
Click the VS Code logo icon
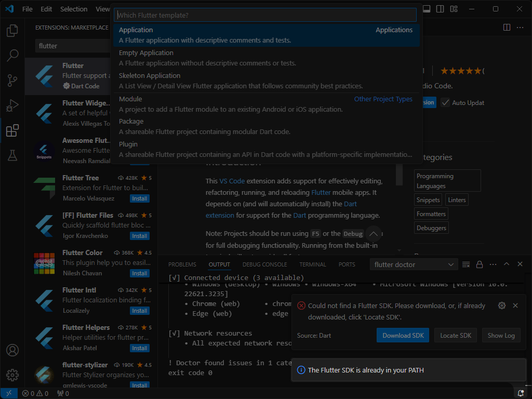tap(9, 9)
